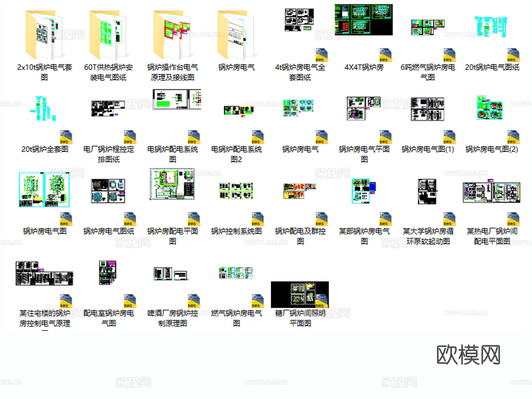Image resolution: width=532 pixels, height=399 pixels.
Task: Click the file name "某大学锅炉房循环泵软起动图"
Action: click(428, 236)
